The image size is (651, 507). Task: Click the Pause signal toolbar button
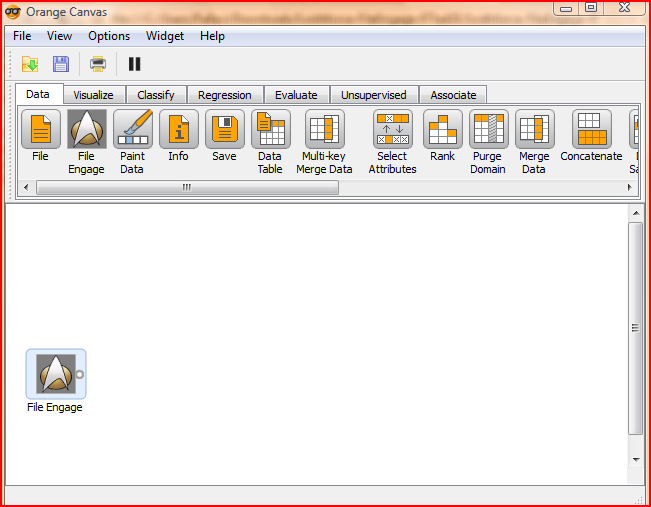(135, 64)
